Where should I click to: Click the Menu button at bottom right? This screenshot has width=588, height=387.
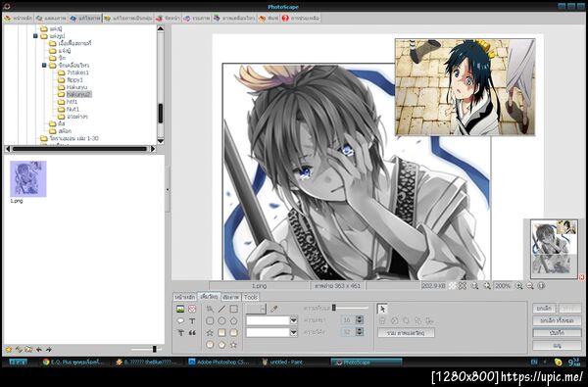point(557,346)
